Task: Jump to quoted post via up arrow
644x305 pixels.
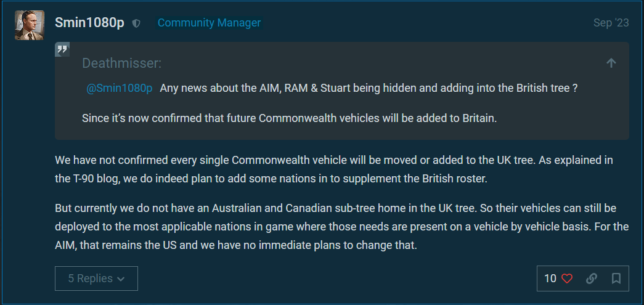Action: click(x=611, y=63)
